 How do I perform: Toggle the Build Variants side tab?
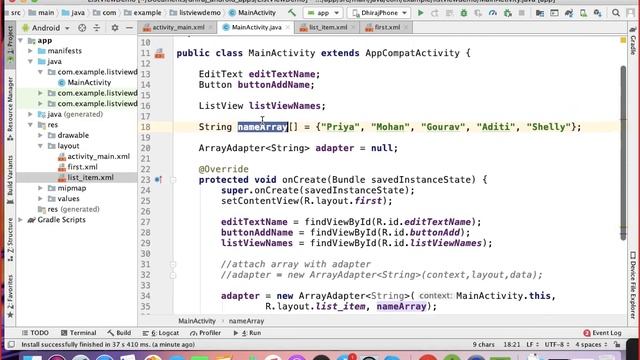(x=10, y=180)
